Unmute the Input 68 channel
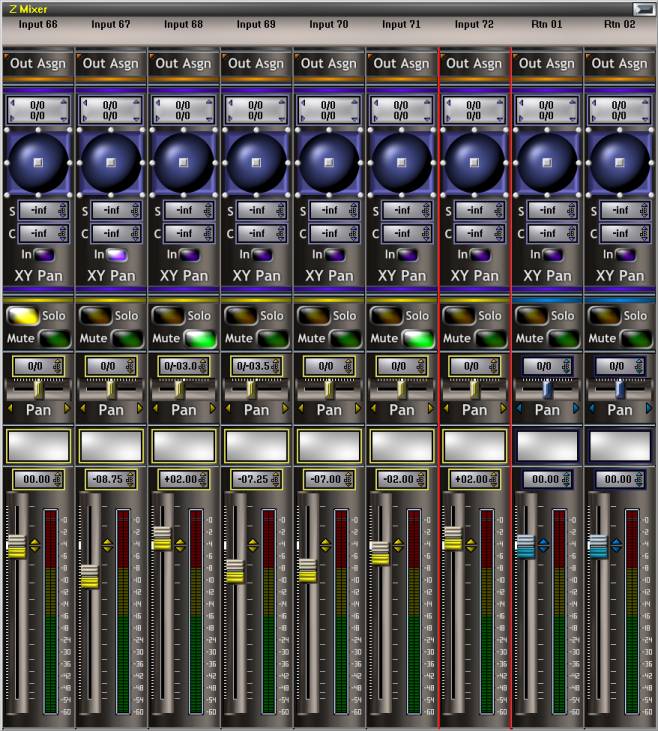This screenshot has height=731, width=658. (201, 339)
